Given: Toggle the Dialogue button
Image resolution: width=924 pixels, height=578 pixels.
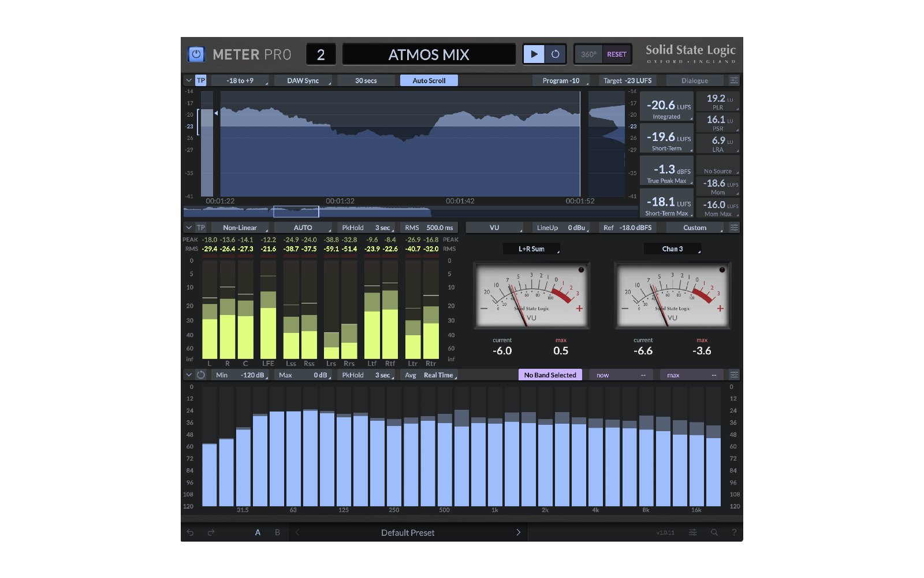Looking at the screenshot, I should 695,80.
